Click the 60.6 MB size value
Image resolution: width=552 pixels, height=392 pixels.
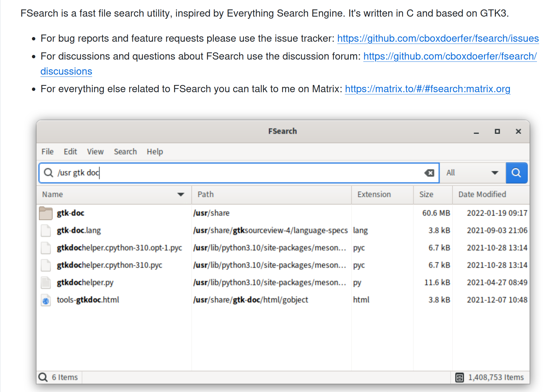click(x=436, y=213)
